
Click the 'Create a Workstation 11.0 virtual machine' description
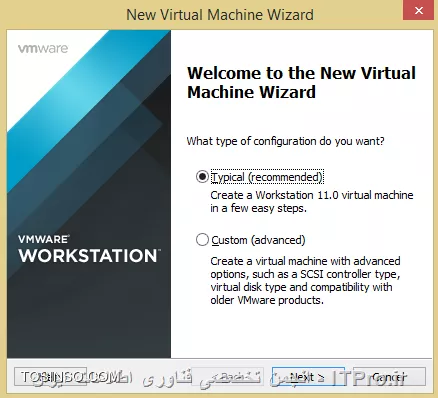(x=312, y=201)
